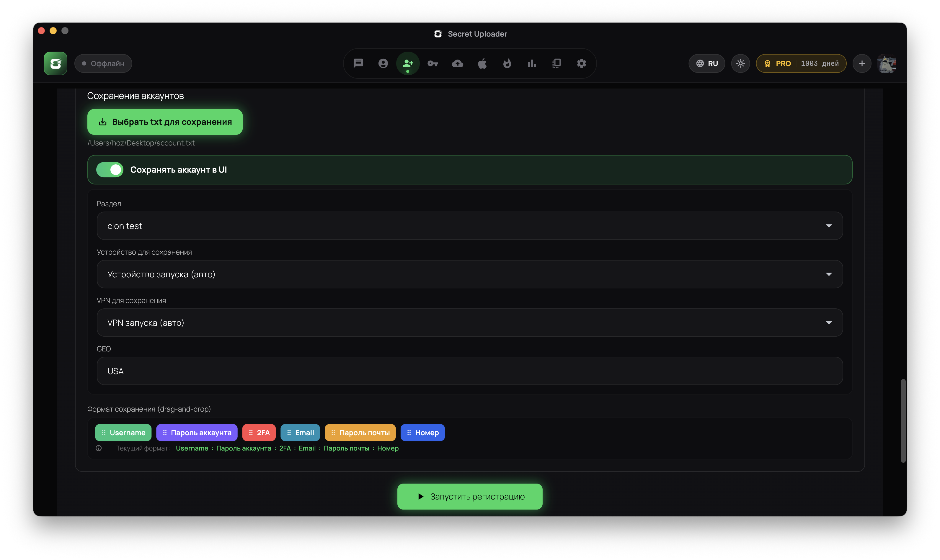940x560 pixels.
Task: Open the Раздел dropdown showing clon test
Action: (470, 226)
